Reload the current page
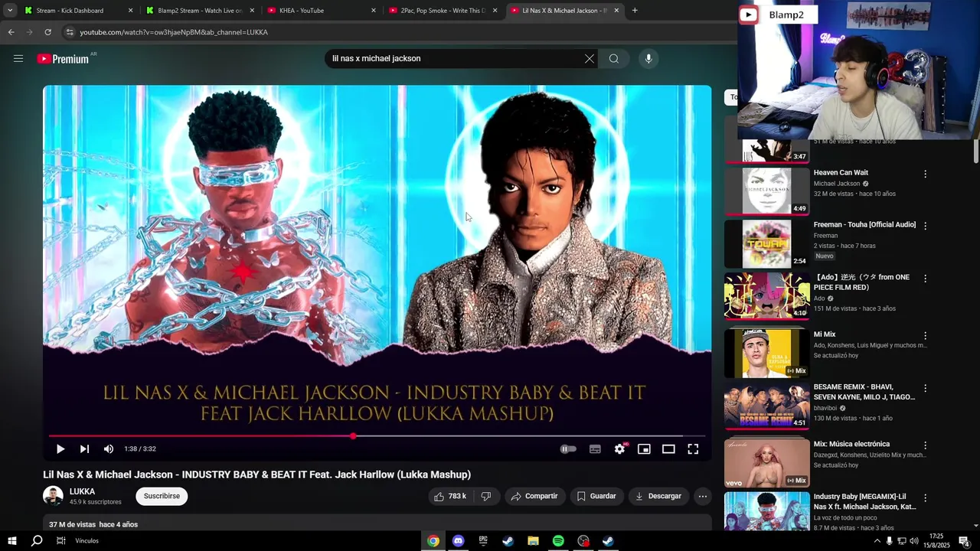The height and width of the screenshot is (551, 980). 47,32
